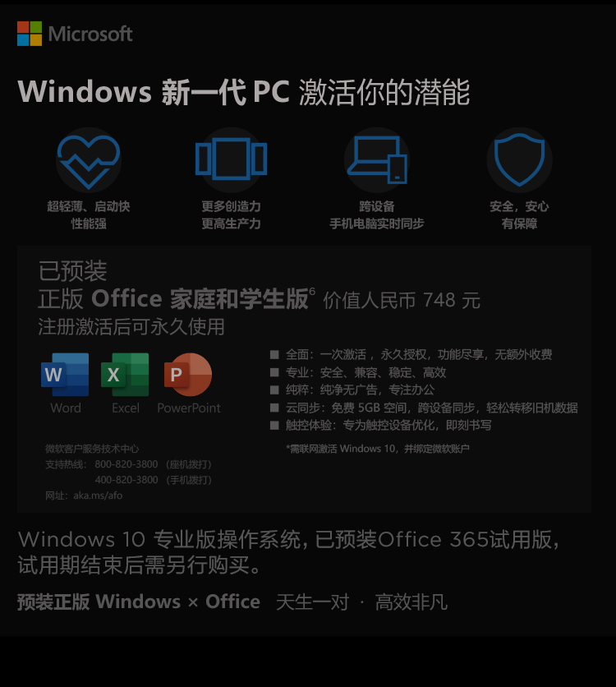Screen dimensions: 616x687
Task: Click the aka.ms/afo website link
Action: 98,496
